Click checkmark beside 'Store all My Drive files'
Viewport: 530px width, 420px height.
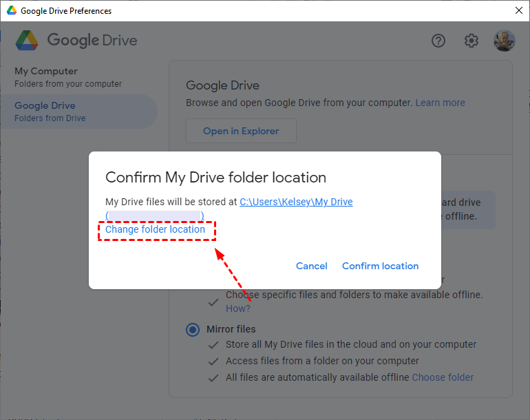pos(214,344)
